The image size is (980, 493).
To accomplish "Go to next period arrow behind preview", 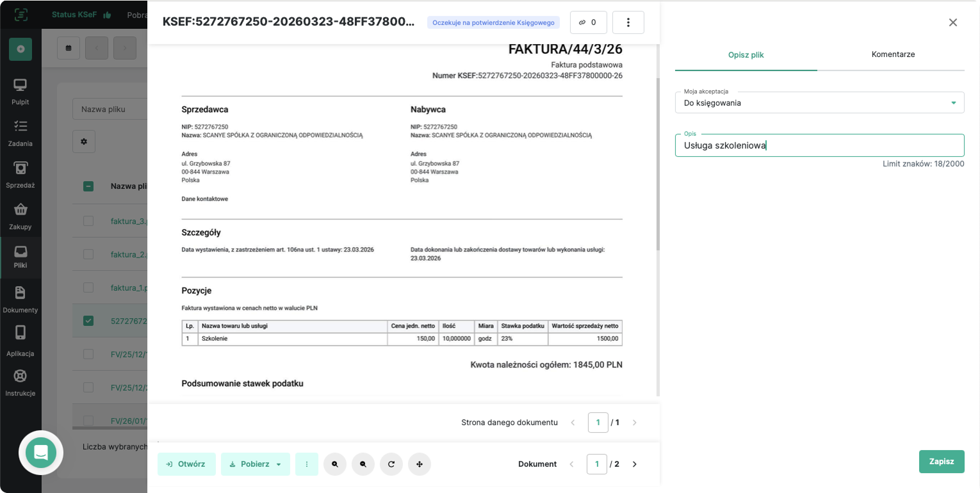I will [126, 48].
